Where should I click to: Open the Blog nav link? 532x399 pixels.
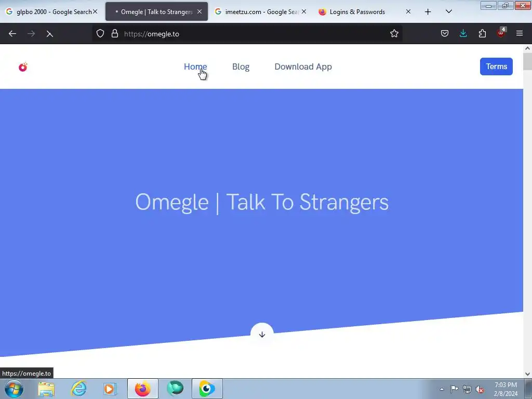coord(241,67)
